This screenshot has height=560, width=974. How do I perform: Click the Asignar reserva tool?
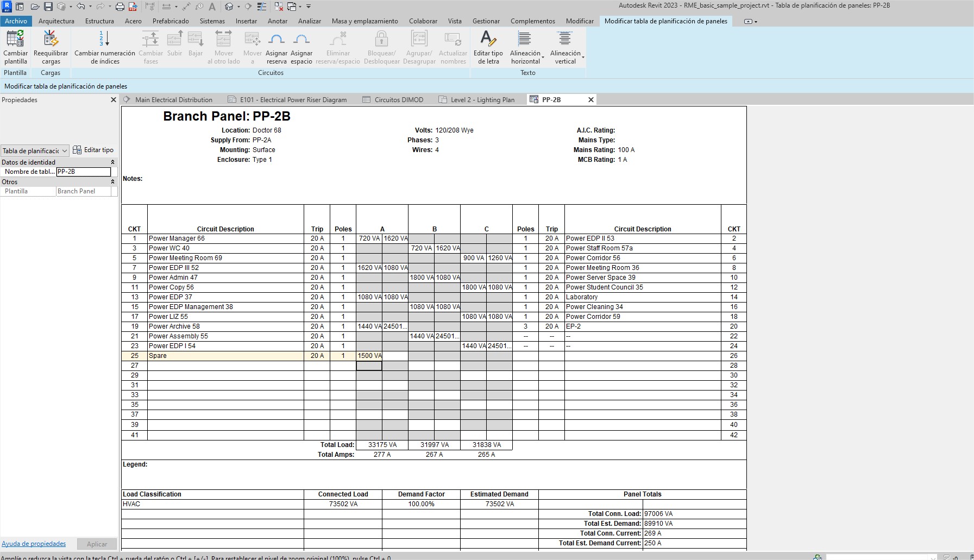click(x=277, y=47)
